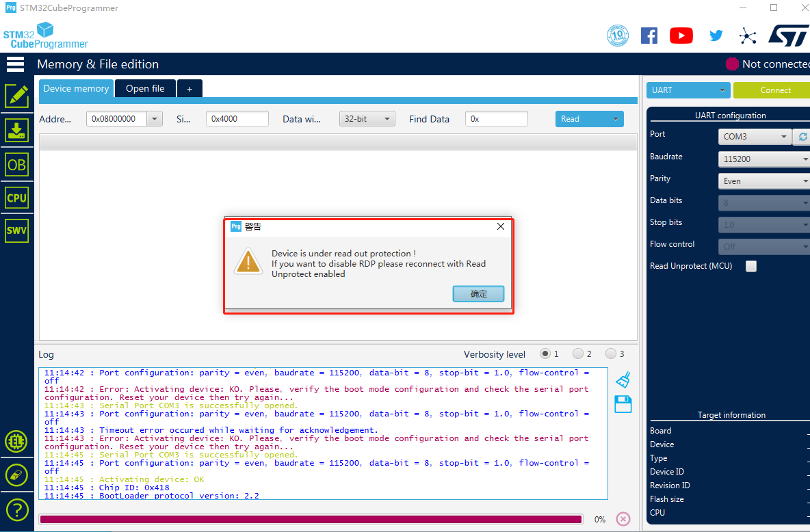Save the log with floppy icon
Screen dimensions: 810x532
pyautogui.click(x=623, y=404)
